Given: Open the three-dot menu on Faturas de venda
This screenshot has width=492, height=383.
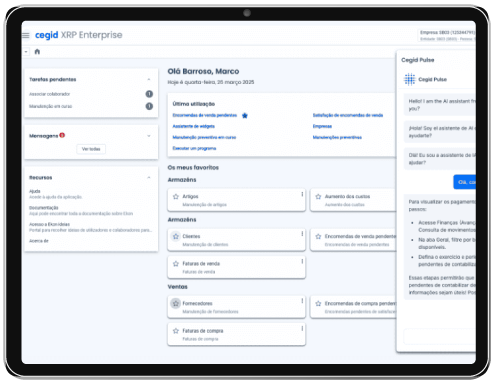Looking at the screenshot, I should click(302, 262).
